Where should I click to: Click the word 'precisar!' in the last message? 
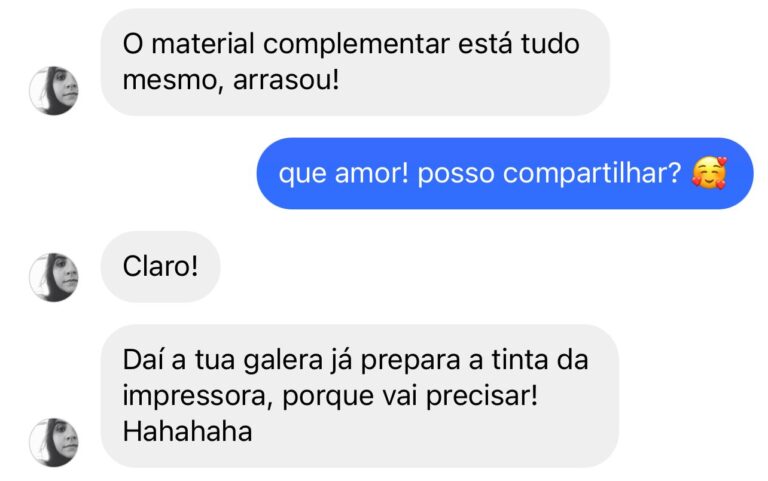[481, 396]
